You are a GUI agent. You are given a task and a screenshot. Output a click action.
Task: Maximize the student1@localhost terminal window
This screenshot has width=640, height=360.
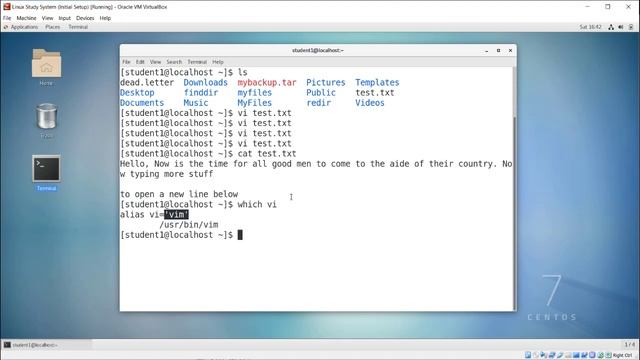coord(498,51)
